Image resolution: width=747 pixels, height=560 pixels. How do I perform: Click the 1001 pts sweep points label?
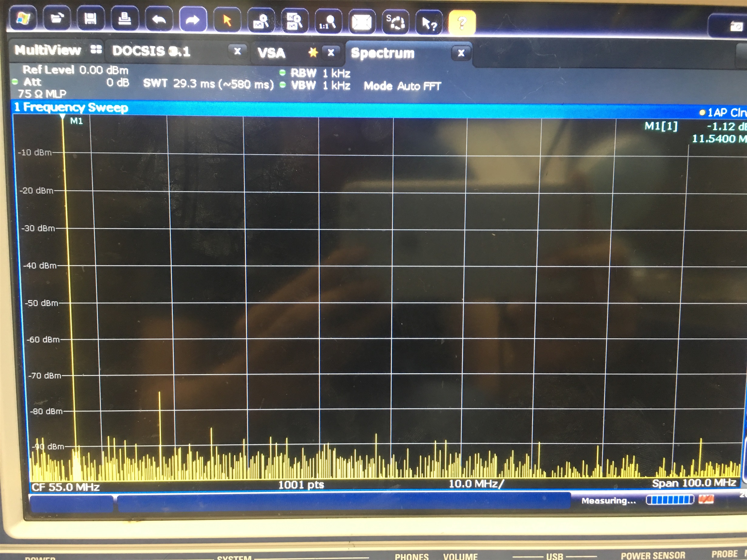click(x=301, y=485)
